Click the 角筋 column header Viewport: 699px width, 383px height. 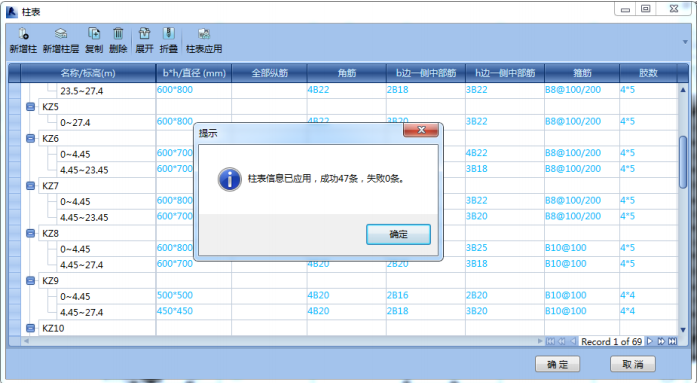[346, 73]
